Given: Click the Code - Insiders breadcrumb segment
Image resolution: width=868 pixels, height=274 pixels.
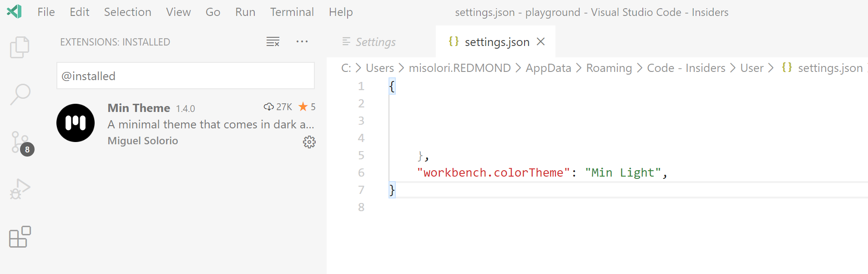Looking at the screenshot, I should [686, 68].
